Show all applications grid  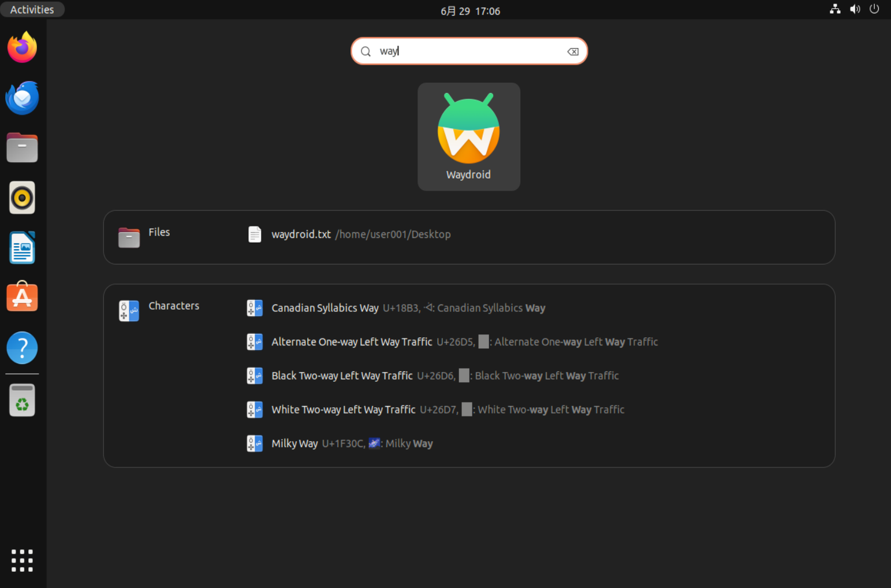click(x=23, y=560)
